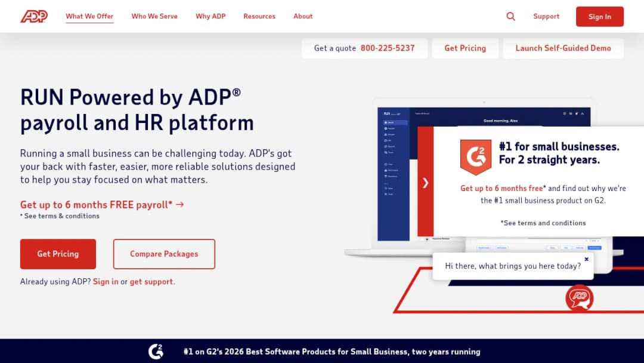Open the search magnifier icon
The height and width of the screenshot is (363, 644).
[x=510, y=17]
